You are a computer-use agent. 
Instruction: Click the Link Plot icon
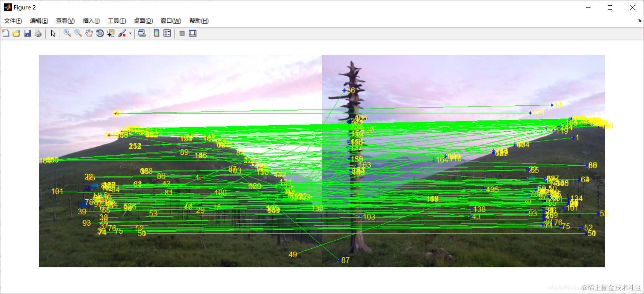pyautogui.click(x=142, y=33)
